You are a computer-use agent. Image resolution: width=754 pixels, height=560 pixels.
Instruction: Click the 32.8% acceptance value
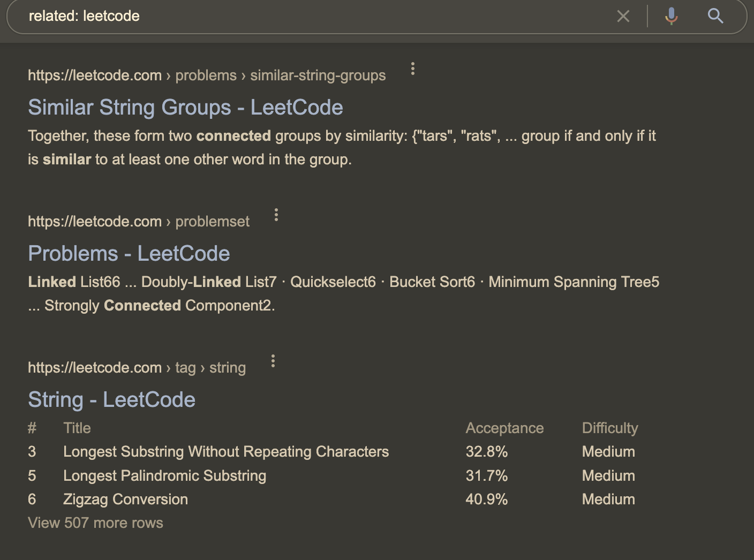(x=487, y=452)
